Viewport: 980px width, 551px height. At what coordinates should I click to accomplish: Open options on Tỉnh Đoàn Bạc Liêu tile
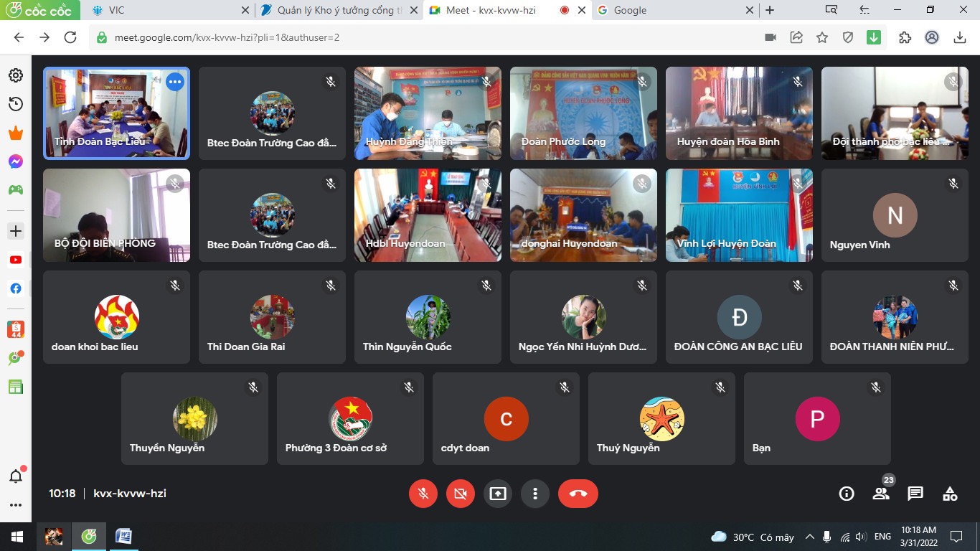click(175, 82)
